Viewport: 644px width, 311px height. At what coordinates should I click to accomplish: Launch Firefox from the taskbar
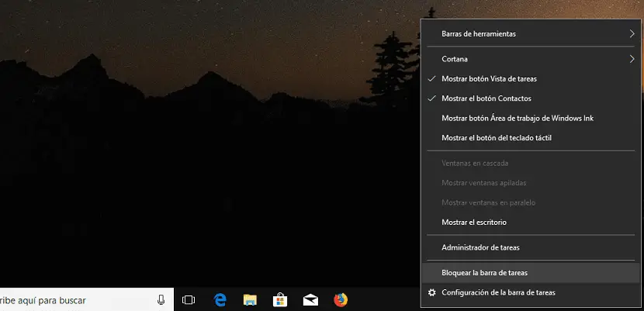(x=341, y=300)
